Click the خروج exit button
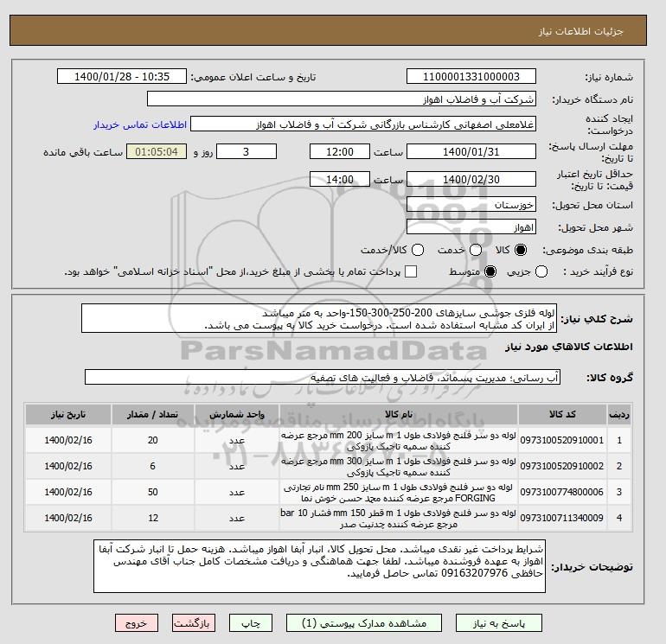 pyautogui.click(x=137, y=623)
